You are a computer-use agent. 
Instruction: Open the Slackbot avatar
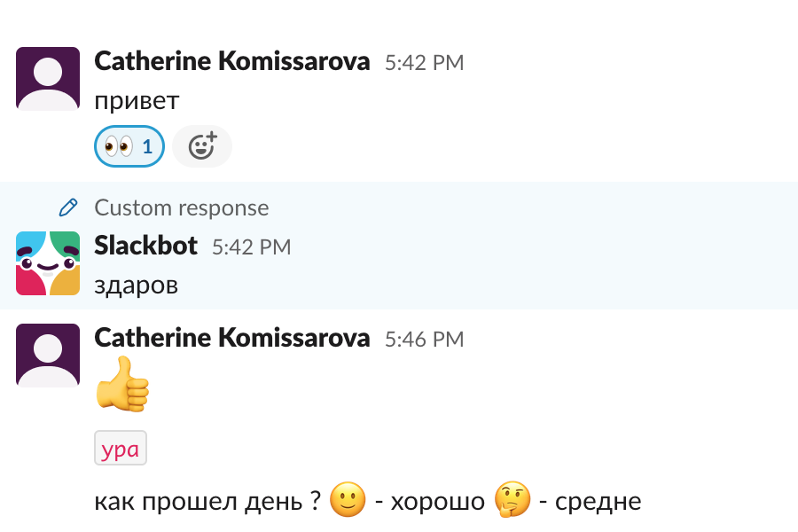(48, 263)
